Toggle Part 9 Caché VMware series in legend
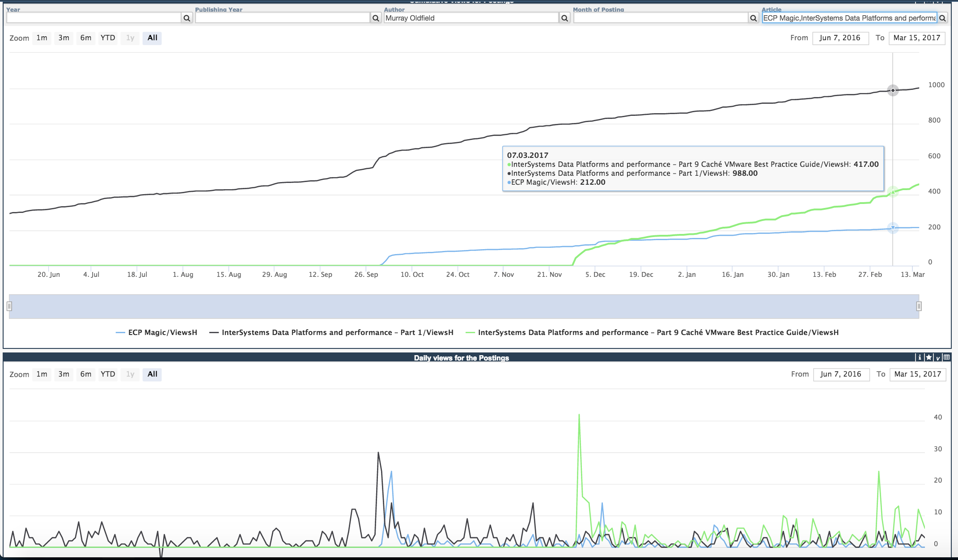 point(652,332)
